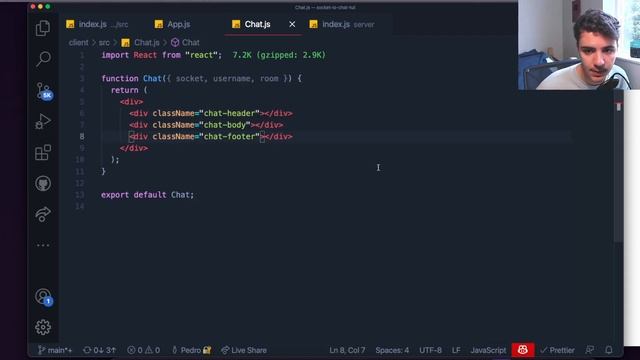Screen dimensions: 640x360
Task: Click line number 8 in gutter
Action: 82,137
